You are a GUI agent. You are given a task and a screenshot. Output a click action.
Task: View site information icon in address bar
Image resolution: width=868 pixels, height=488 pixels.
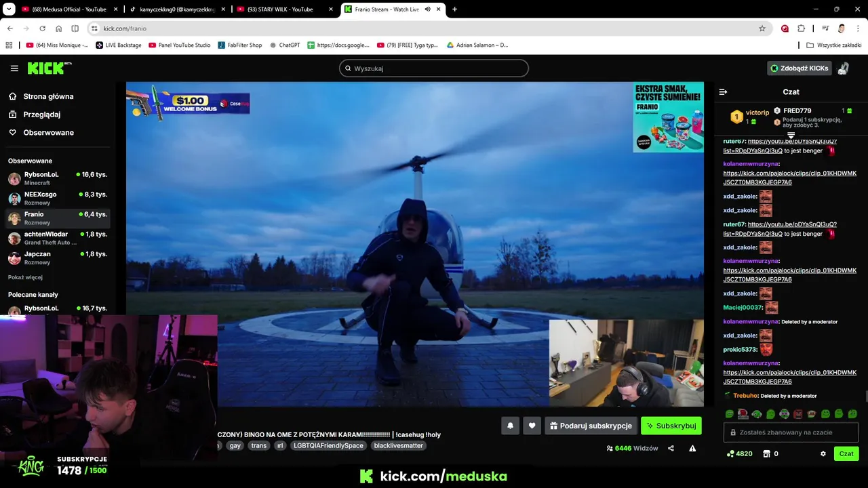point(94,28)
